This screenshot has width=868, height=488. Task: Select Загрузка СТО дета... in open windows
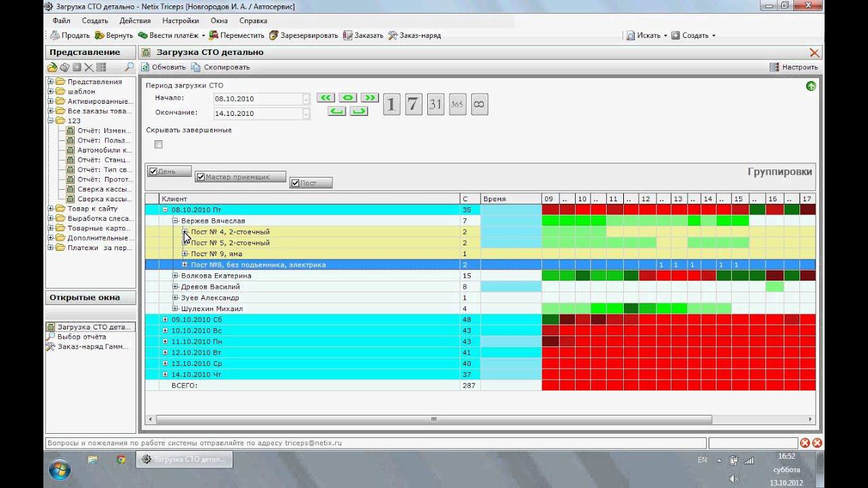[90, 327]
